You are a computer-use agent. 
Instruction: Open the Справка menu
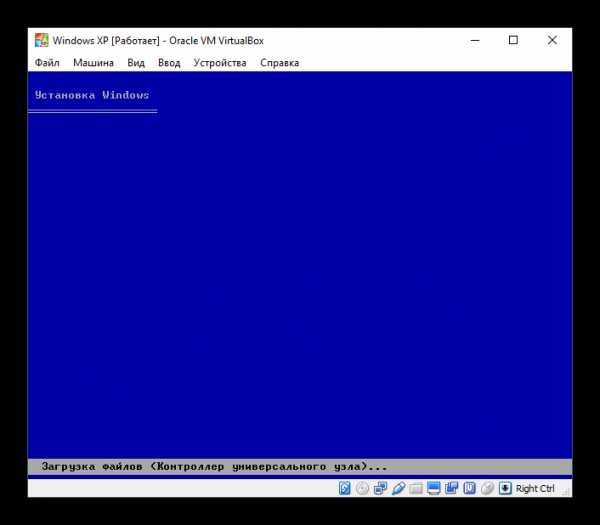point(279,62)
